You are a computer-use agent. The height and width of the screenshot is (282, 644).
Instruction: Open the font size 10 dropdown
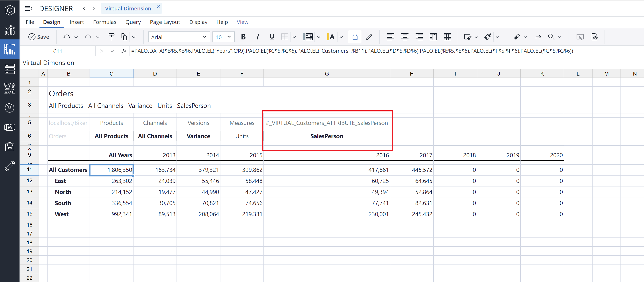223,37
